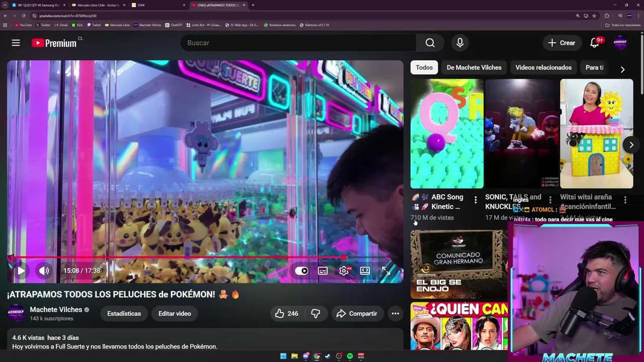Open the ChatGPT bookmark

click(174, 25)
